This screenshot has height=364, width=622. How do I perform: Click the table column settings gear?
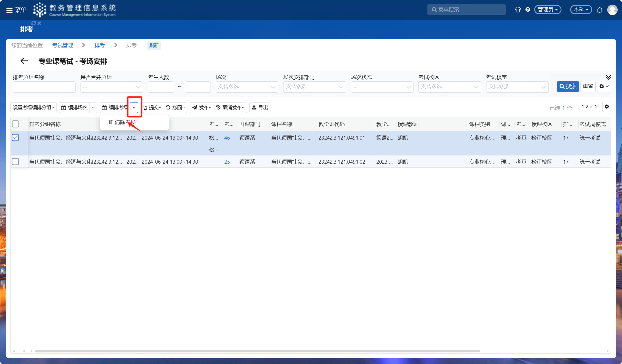(x=607, y=107)
